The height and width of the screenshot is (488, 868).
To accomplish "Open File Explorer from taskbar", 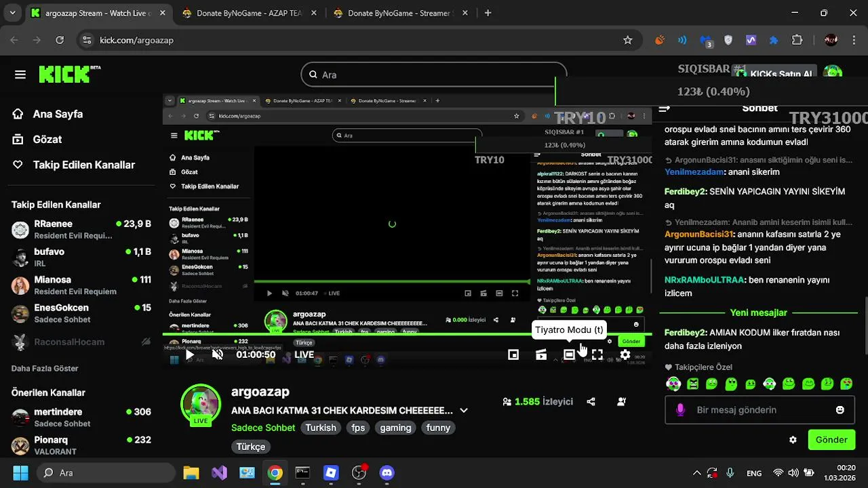I will click(x=191, y=472).
